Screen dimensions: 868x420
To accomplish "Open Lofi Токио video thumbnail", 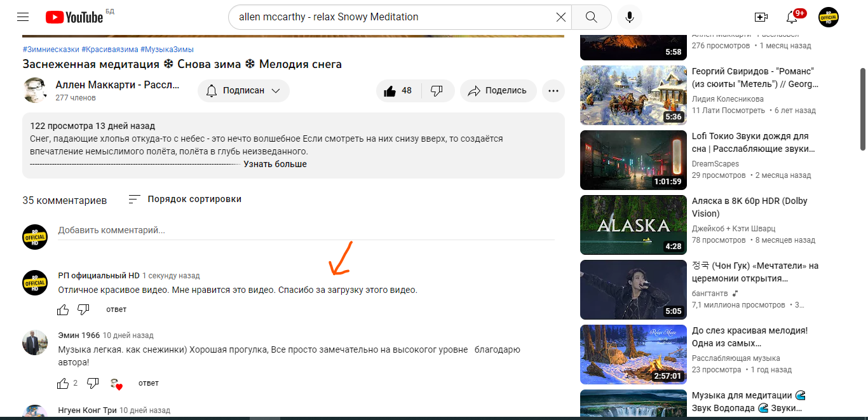I will click(634, 160).
